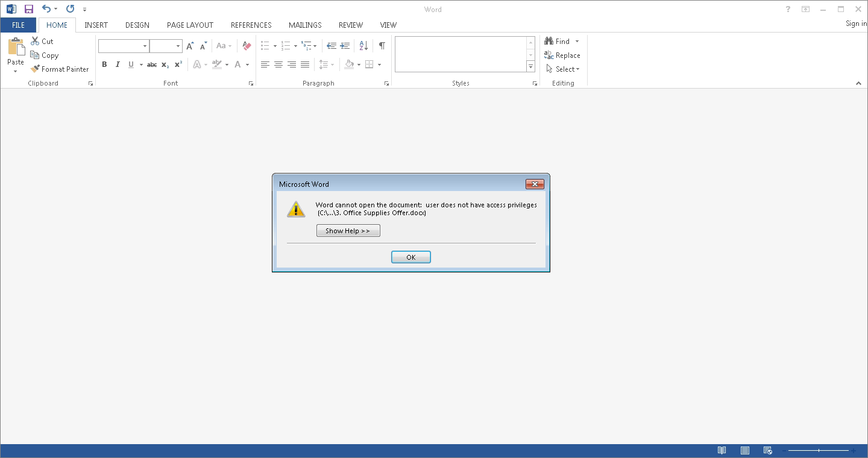Open the Find dropdown arrow
Screen dimensions: 868x458
point(577,41)
